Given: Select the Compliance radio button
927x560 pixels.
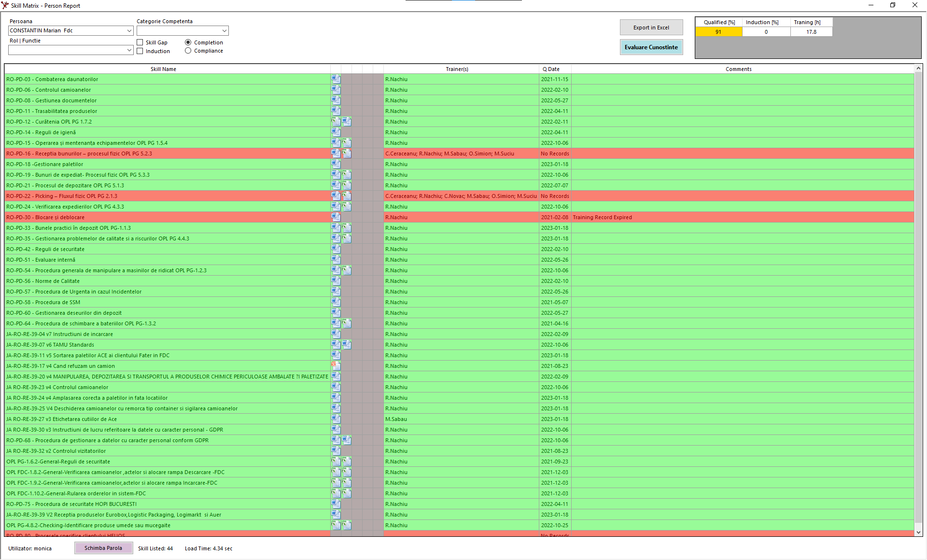Looking at the screenshot, I should (x=188, y=51).
